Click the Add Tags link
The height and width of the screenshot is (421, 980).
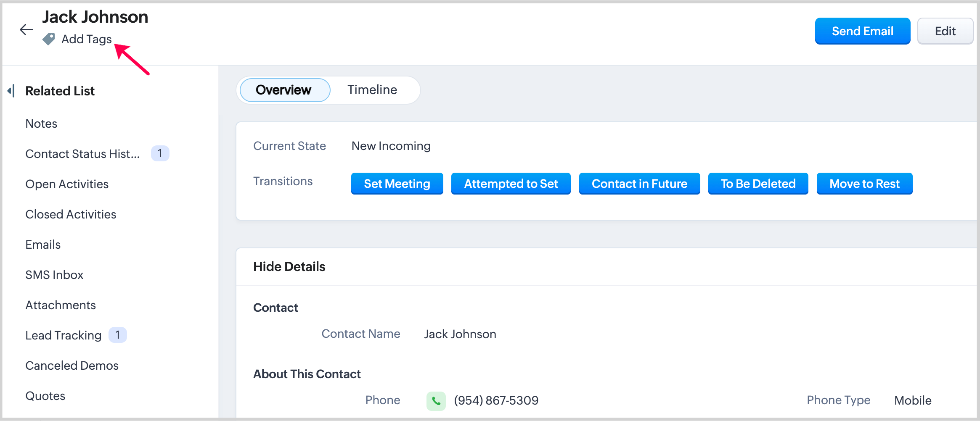tap(86, 39)
